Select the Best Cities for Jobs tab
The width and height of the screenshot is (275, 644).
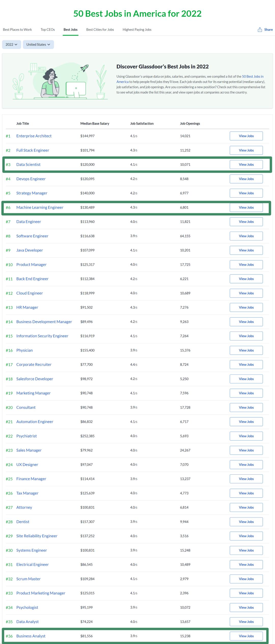point(100,30)
